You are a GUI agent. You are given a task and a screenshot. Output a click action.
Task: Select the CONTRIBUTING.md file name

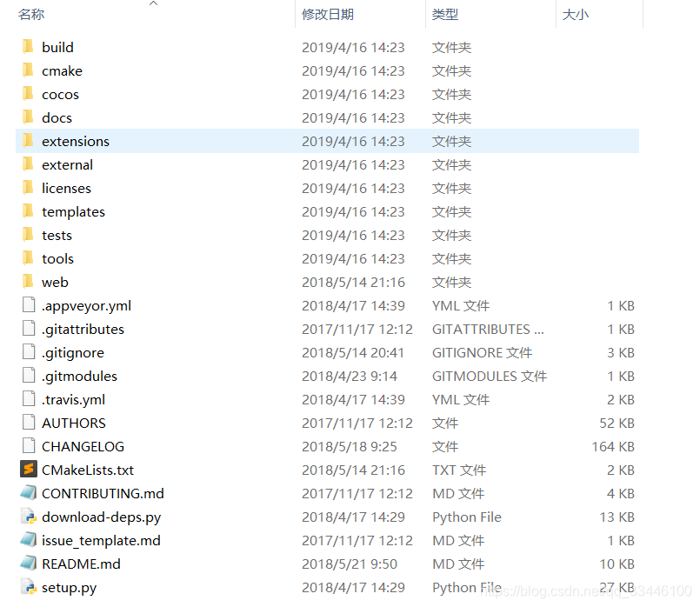pyautogui.click(x=103, y=493)
